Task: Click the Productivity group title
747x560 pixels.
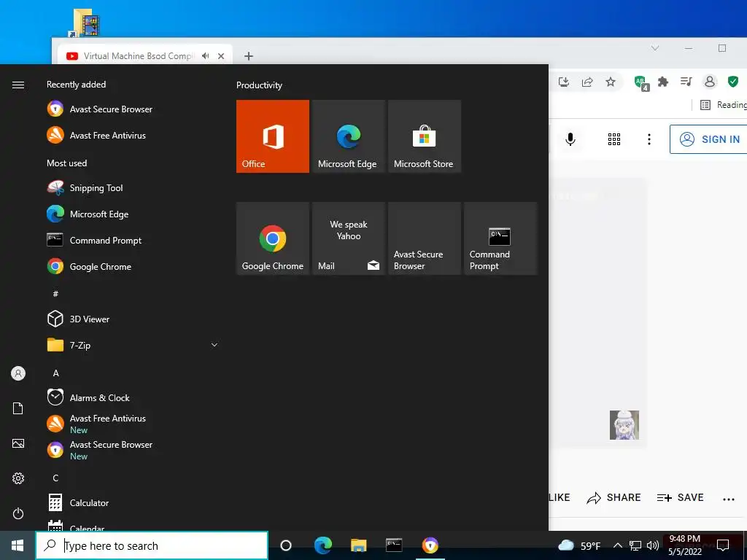Action: (259, 85)
